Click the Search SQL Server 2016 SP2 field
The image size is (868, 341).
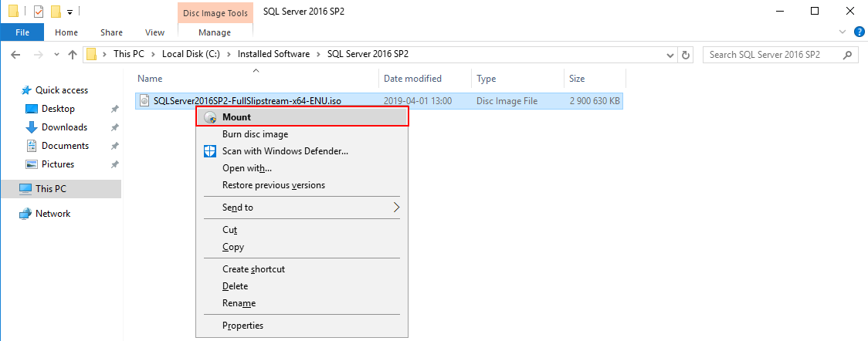780,55
